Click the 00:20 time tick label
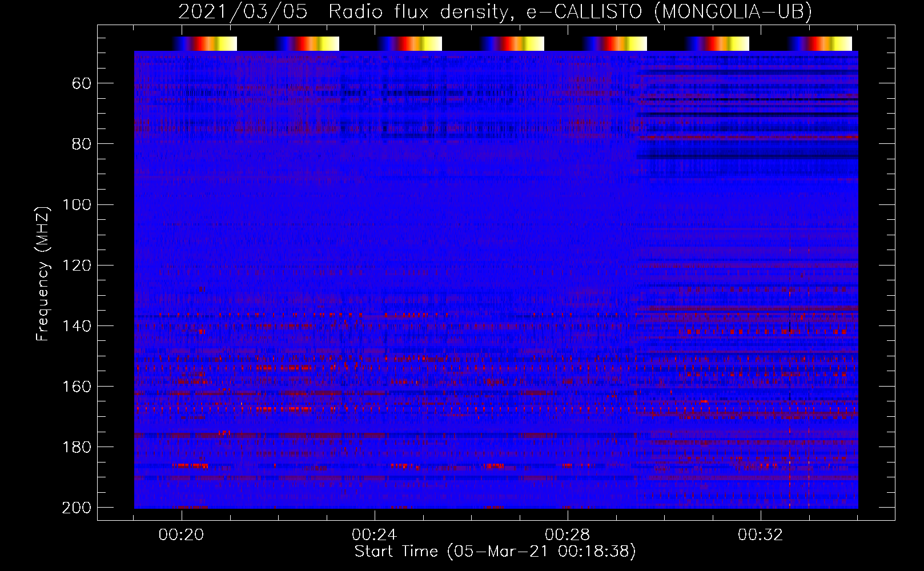 tap(182, 535)
